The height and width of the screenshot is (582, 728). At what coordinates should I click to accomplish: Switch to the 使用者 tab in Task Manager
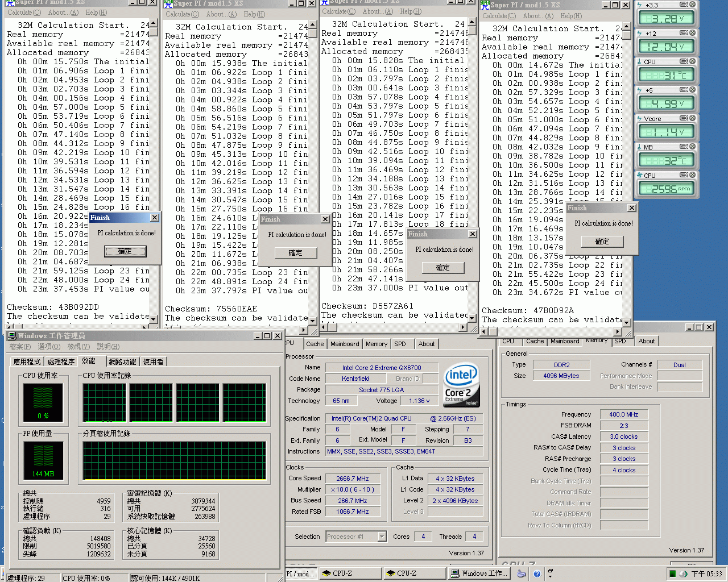coord(153,361)
